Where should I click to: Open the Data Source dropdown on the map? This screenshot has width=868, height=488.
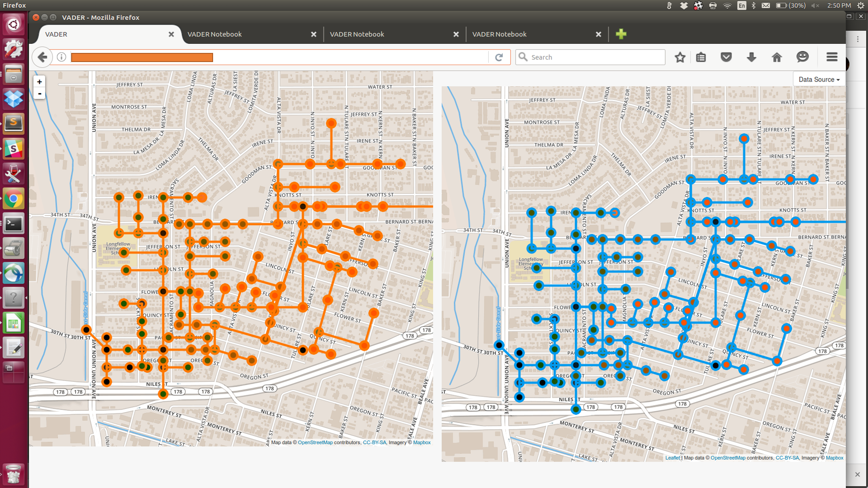pos(818,79)
